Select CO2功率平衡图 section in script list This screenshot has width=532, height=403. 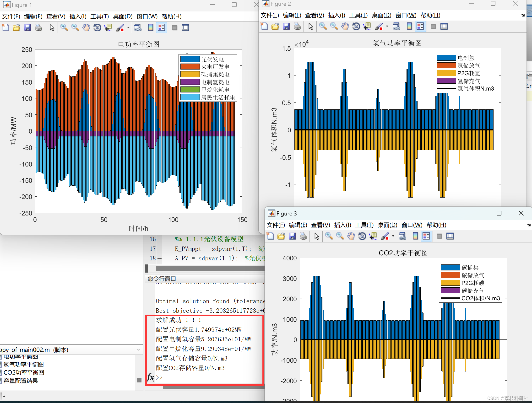24,372
